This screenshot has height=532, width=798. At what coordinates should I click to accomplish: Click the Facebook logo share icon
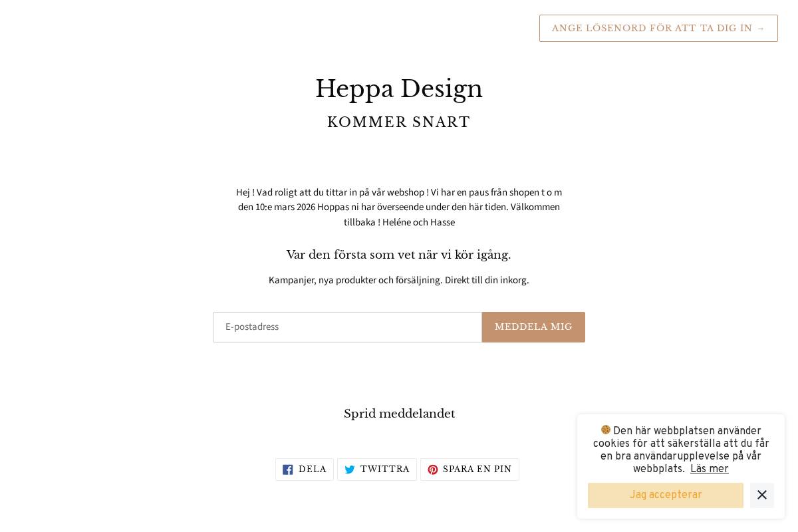287,469
